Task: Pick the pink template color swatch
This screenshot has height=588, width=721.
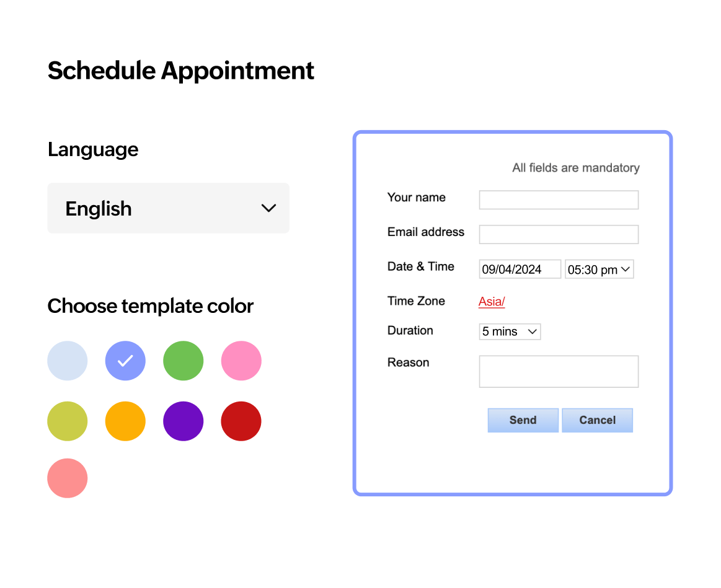Action: (x=241, y=361)
